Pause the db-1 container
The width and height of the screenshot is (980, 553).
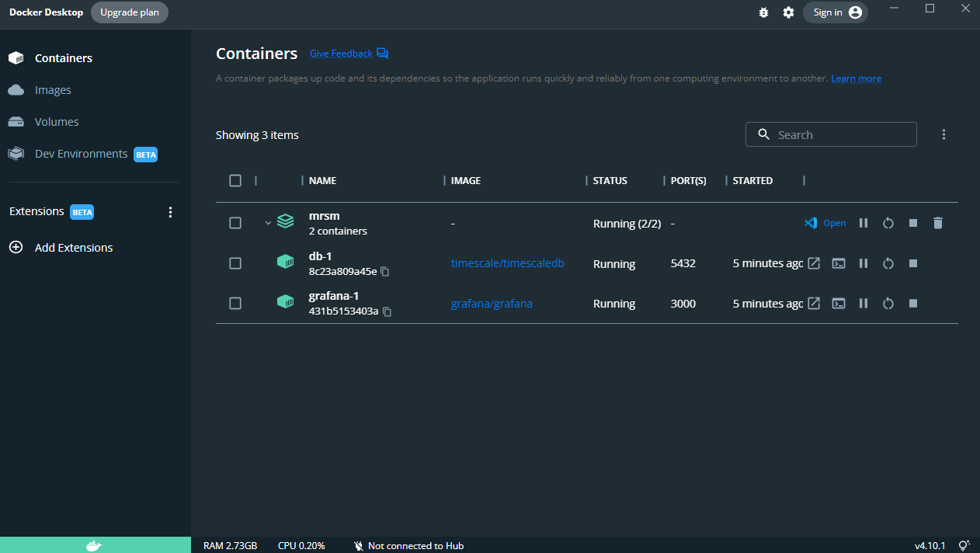click(863, 263)
